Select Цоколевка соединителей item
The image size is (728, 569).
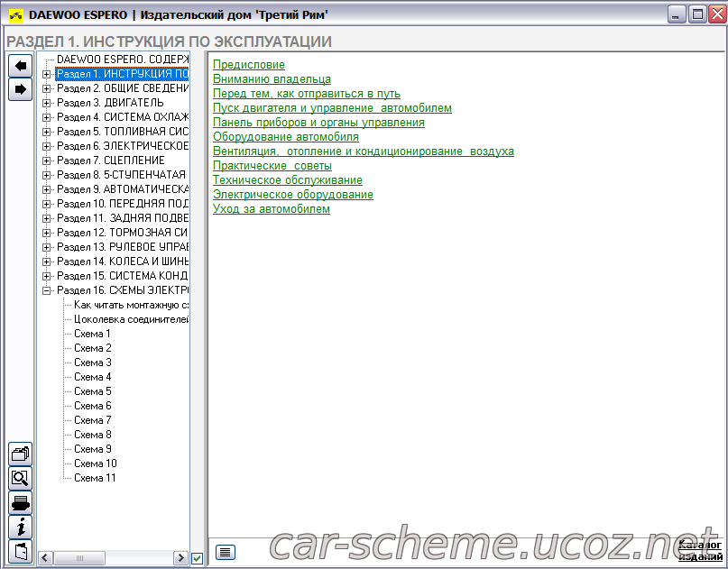click(132, 319)
